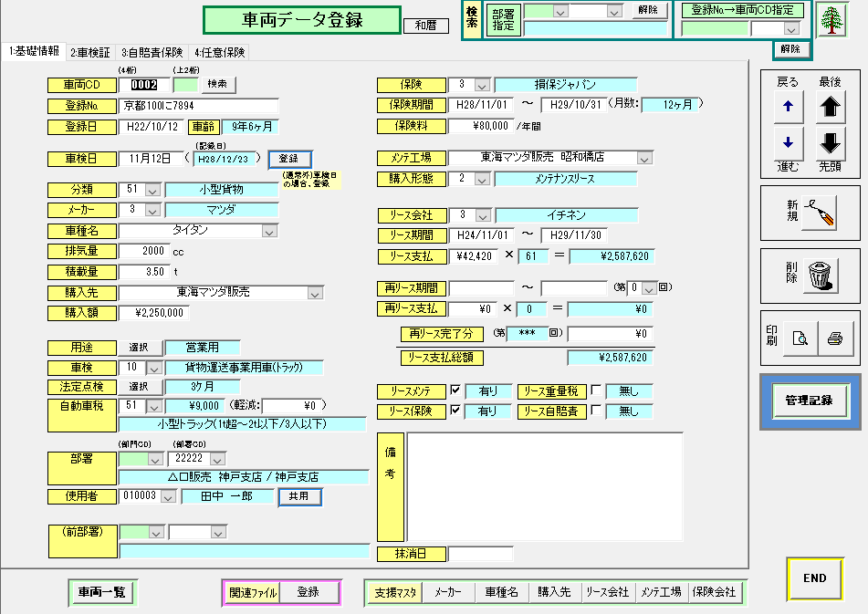868x614 pixels.
Task: Click the 排気量 2000 field
Action: (x=144, y=251)
